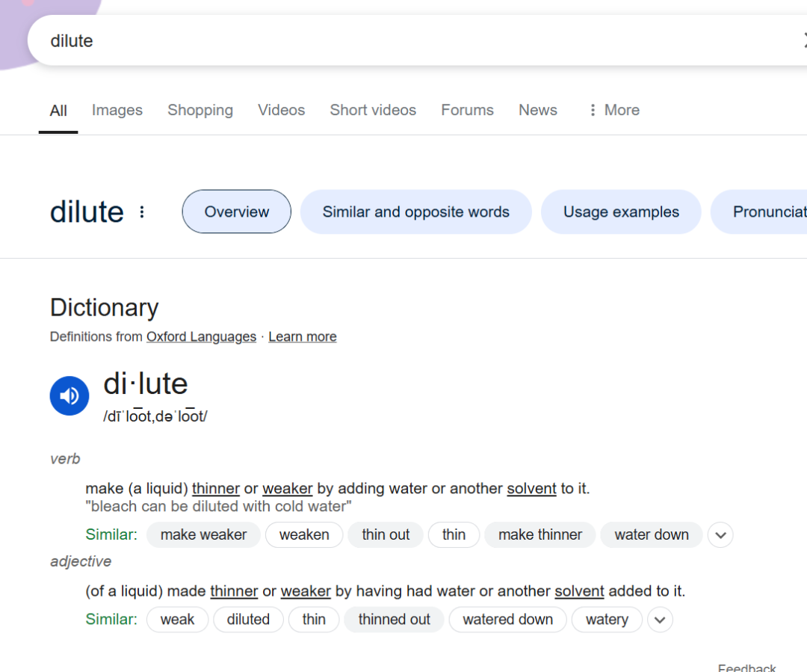Select the thin chip in adjective synonyms
The height and width of the screenshot is (672, 807).
click(314, 620)
